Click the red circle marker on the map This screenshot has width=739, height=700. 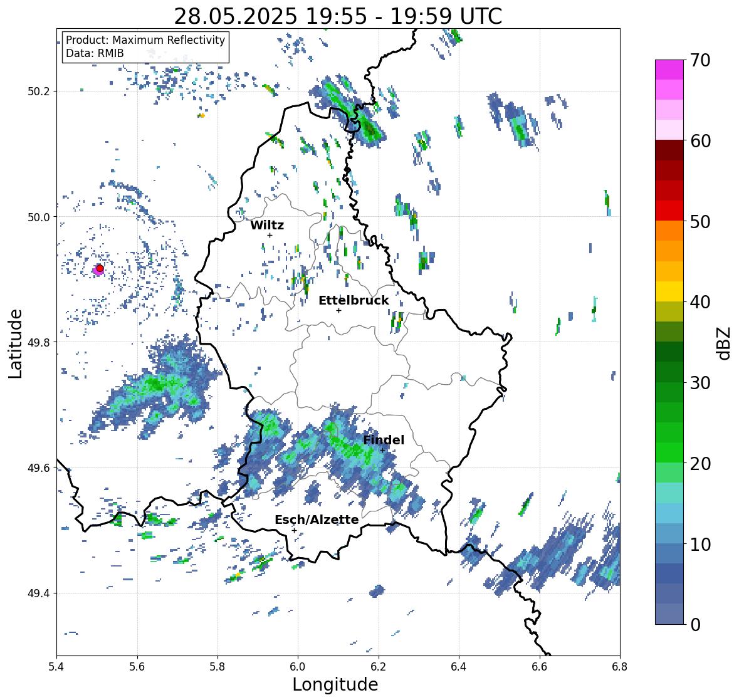pos(100,268)
